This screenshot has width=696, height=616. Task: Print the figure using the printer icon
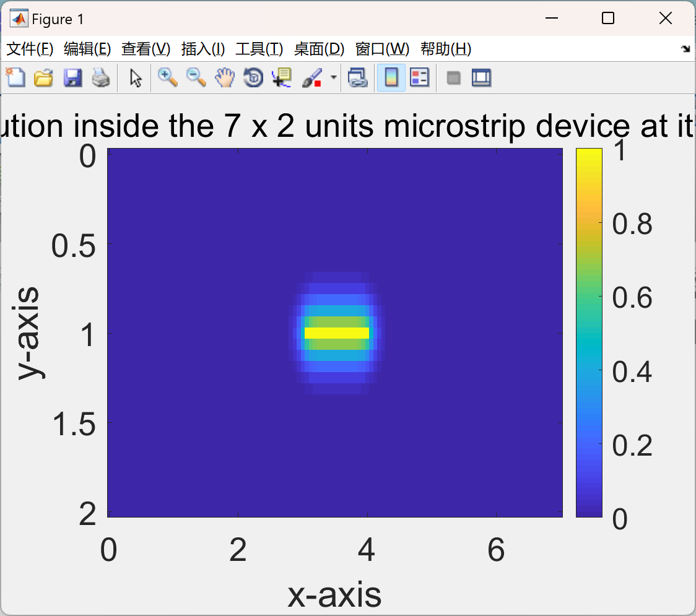[x=101, y=78]
